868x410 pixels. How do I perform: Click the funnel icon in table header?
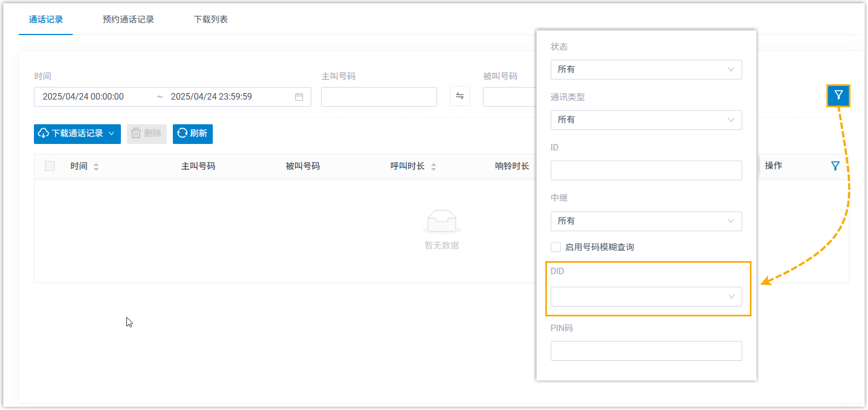835,166
